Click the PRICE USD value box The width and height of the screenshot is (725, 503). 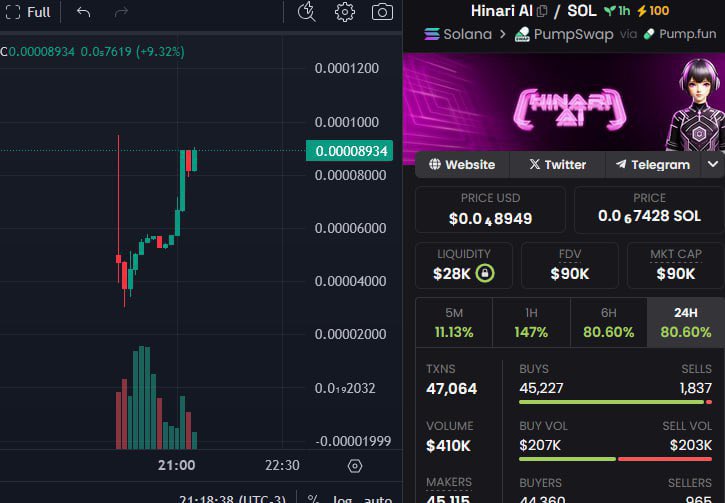(x=490, y=210)
